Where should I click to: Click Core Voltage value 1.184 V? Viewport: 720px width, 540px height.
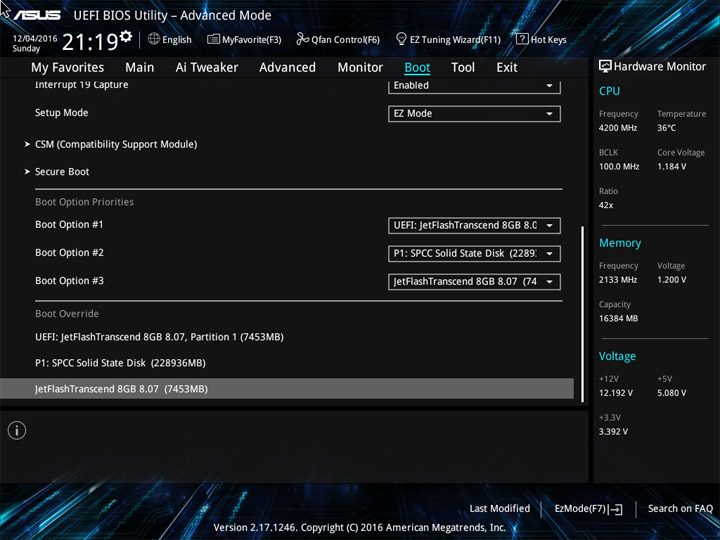(x=671, y=167)
